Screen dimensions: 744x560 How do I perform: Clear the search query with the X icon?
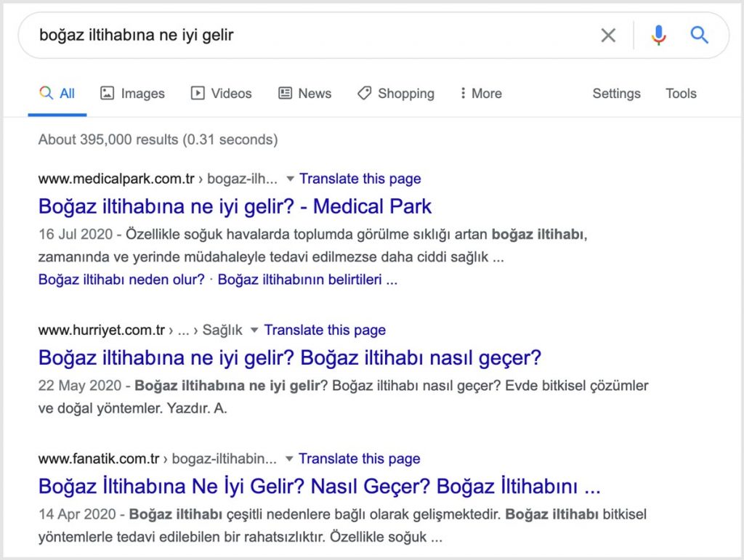[608, 35]
